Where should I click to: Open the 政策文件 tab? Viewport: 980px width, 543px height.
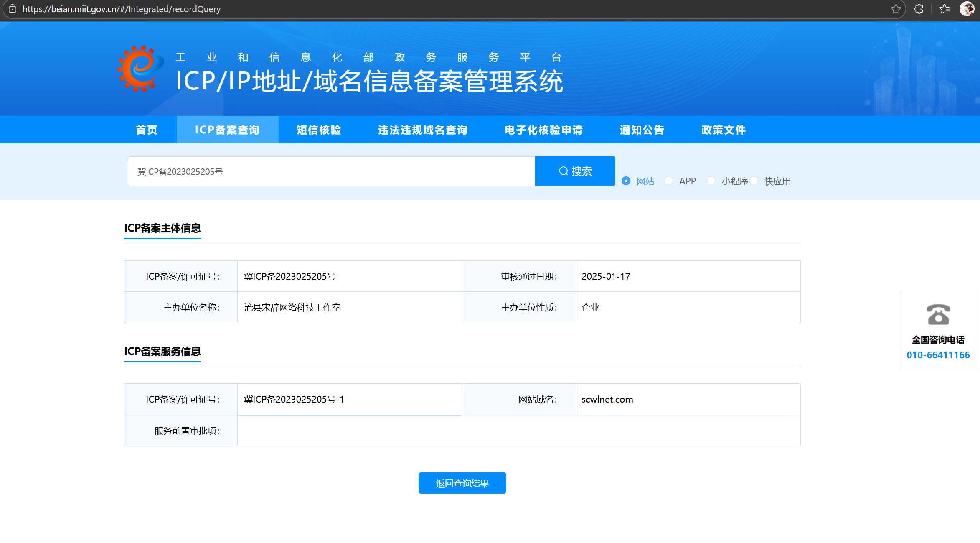(724, 130)
